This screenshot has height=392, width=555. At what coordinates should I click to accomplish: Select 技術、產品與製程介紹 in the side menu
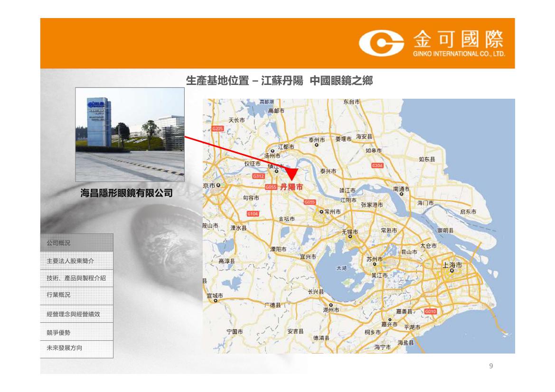click(x=77, y=278)
